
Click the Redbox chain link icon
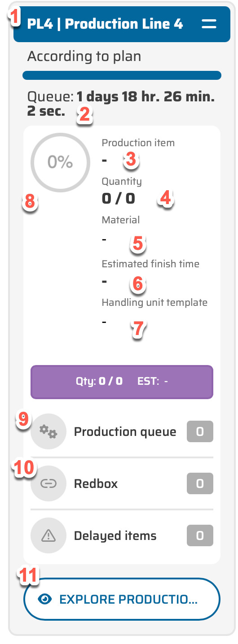pos(48,483)
